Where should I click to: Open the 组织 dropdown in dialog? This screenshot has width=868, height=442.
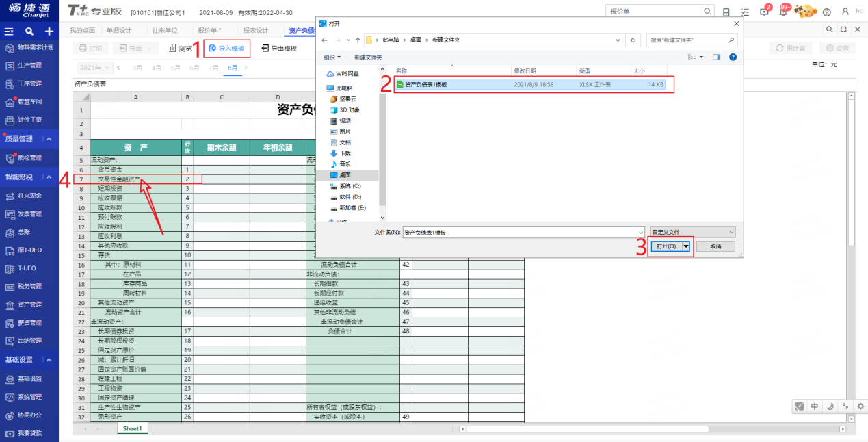pyautogui.click(x=332, y=57)
